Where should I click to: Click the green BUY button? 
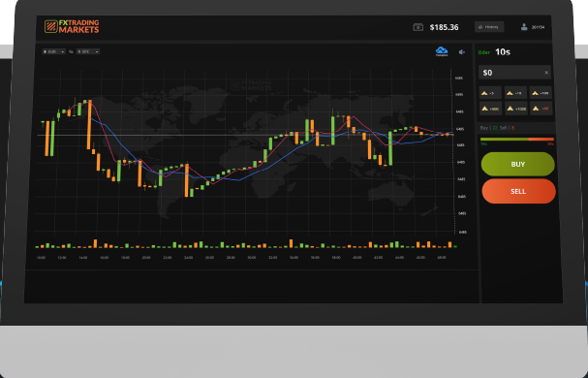point(518,164)
